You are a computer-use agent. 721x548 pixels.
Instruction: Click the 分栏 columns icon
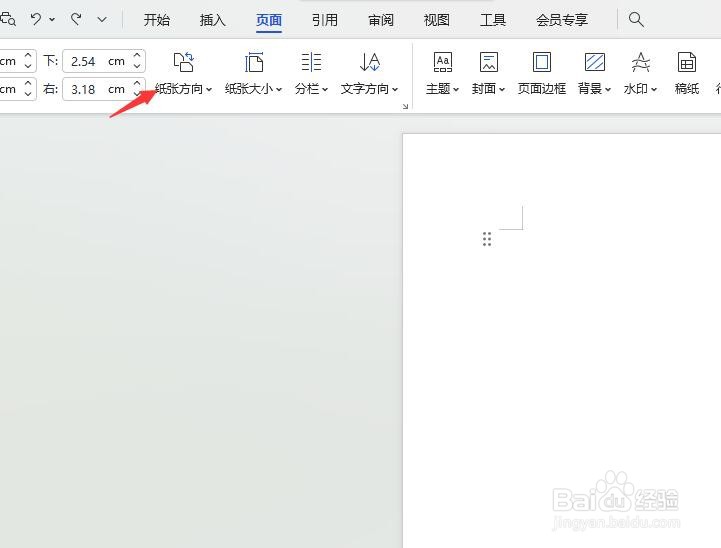(x=311, y=62)
